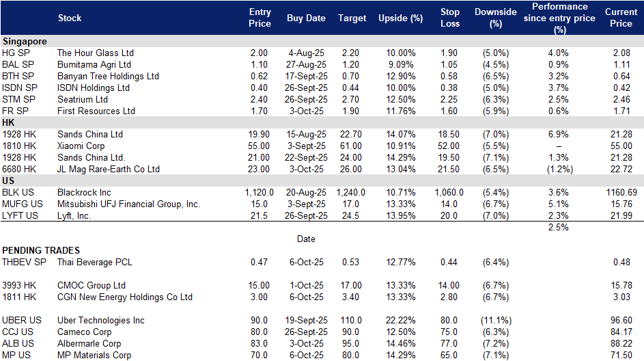Viewport: 644px width, 361px height.
Task: Click the Upside (%) column header
Action: click(x=400, y=18)
